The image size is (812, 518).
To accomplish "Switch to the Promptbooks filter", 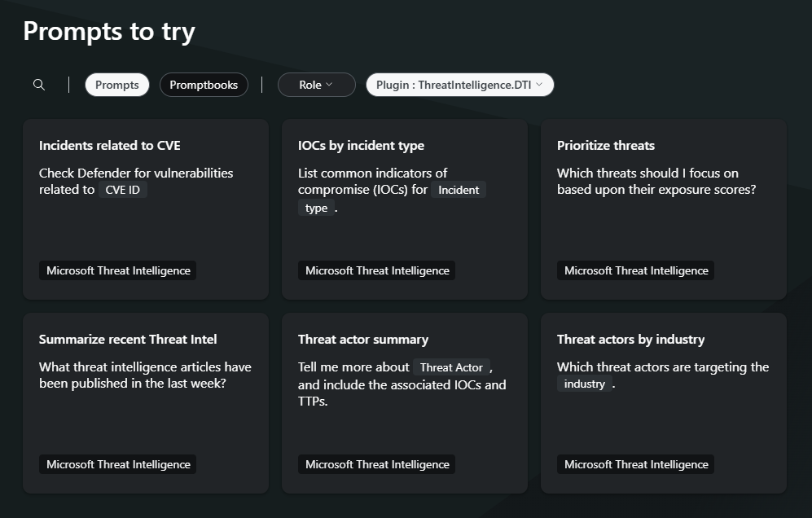I will pyautogui.click(x=204, y=85).
